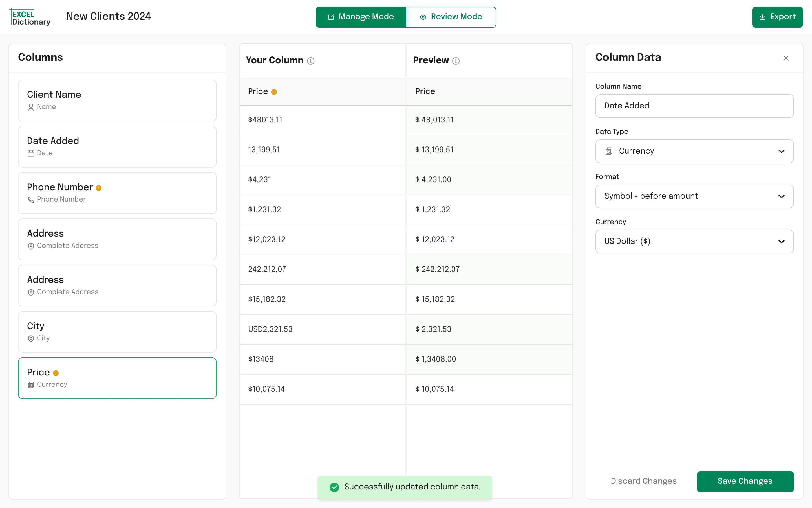812x508 pixels.
Task: Click the currency icon under Price card
Action: point(31,385)
